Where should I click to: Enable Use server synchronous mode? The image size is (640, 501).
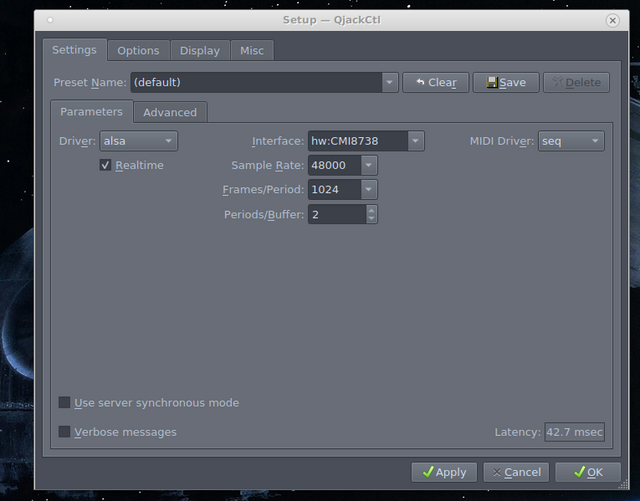[64, 403]
